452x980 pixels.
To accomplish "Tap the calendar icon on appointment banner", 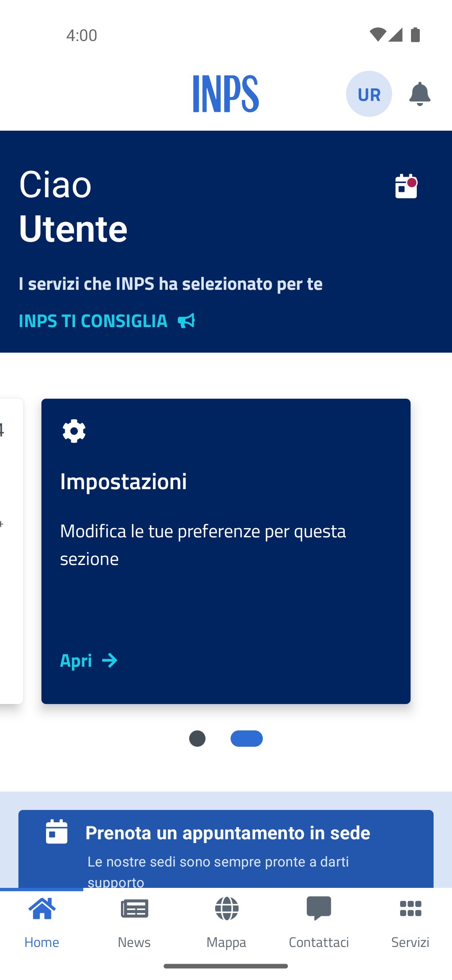I will click(x=56, y=831).
